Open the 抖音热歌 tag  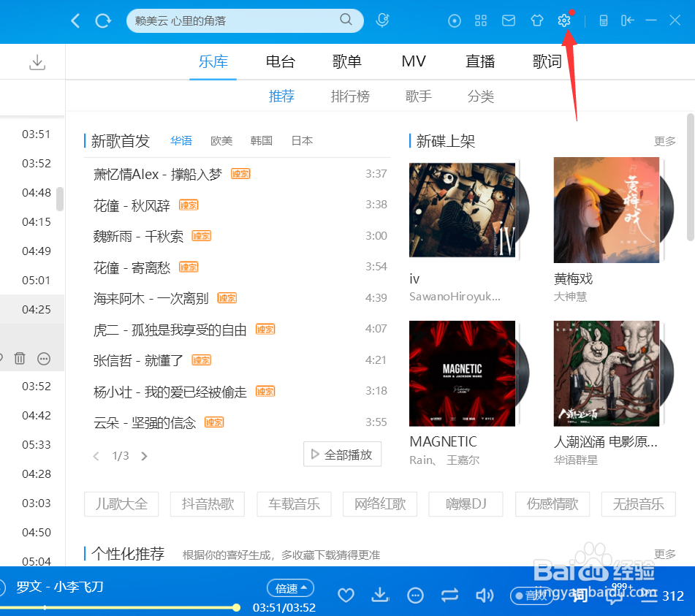click(x=208, y=504)
